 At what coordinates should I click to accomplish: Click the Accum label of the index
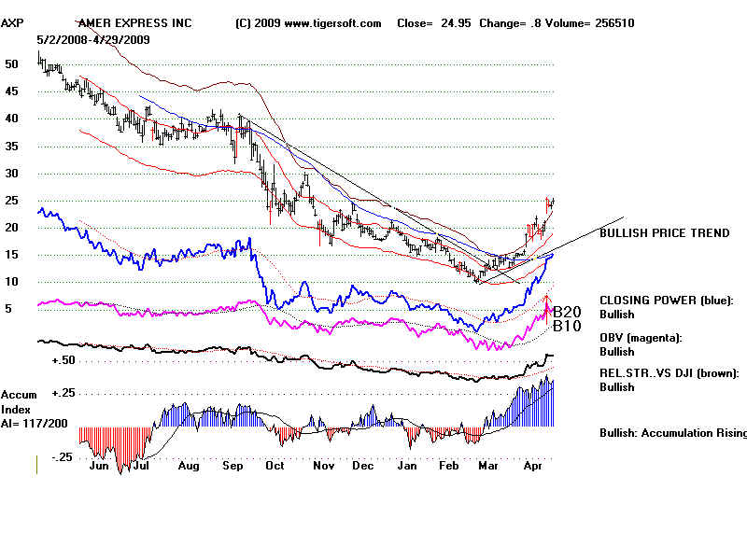pyautogui.click(x=19, y=395)
